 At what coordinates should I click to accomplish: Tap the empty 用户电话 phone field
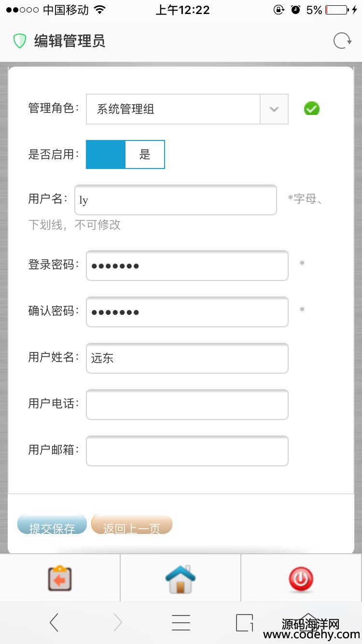[187, 405]
